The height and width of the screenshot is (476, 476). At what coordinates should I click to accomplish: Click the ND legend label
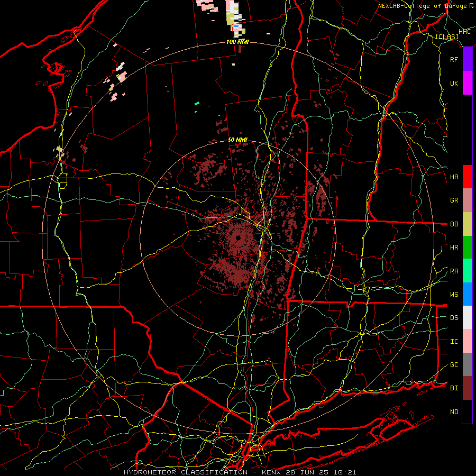(x=454, y=412)
